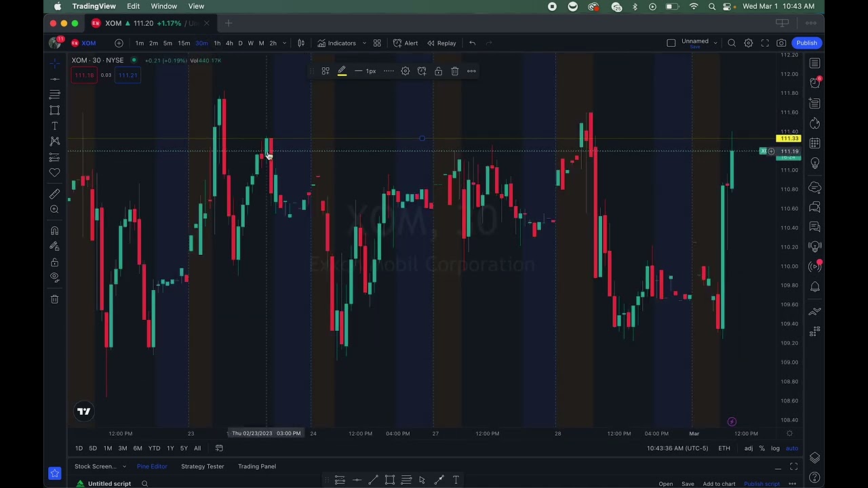This screenshot has height=488, width=868.
Task: Open the prediction and measurement tools
Action: (x=55, y=157)
